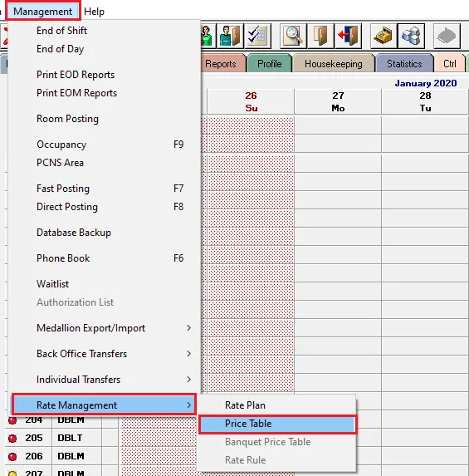
Task: Click the woman in green toolbar icon
Action: coord(208,36)
